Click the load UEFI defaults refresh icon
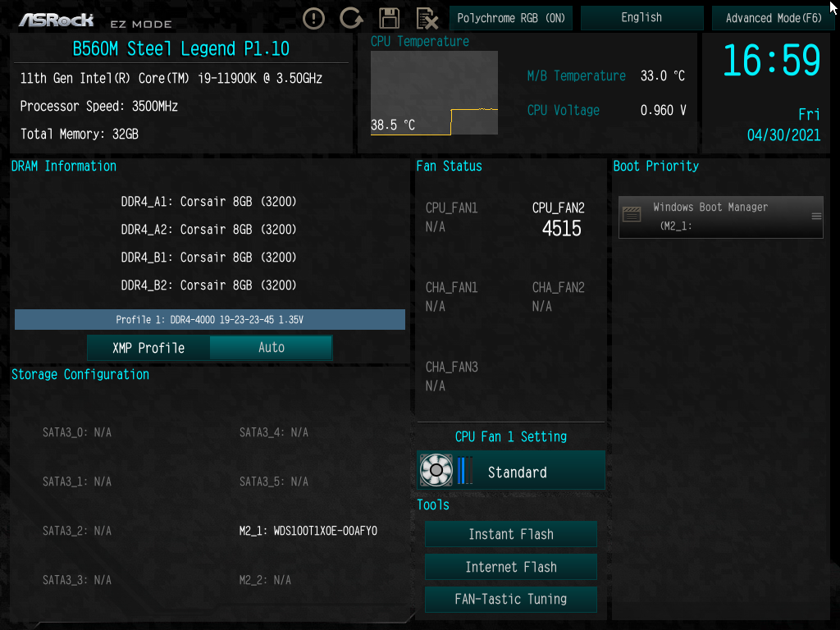This screenshot has height=630, width=840. coord(351,18)
